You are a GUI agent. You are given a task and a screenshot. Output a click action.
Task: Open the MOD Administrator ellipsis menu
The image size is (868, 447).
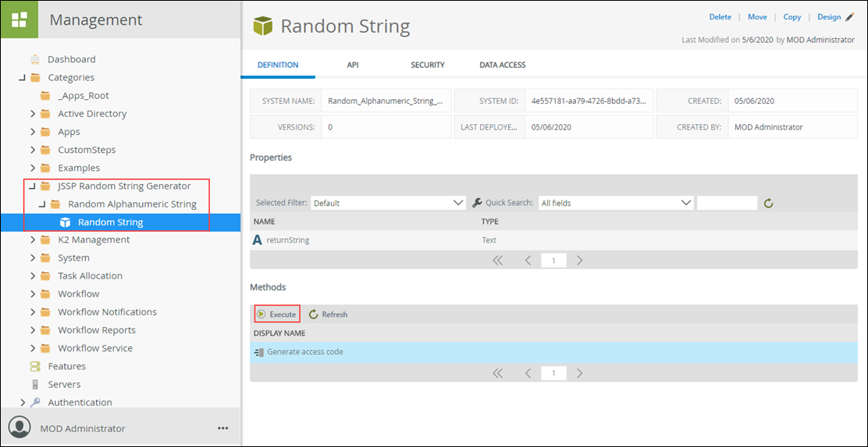[223, 428]
